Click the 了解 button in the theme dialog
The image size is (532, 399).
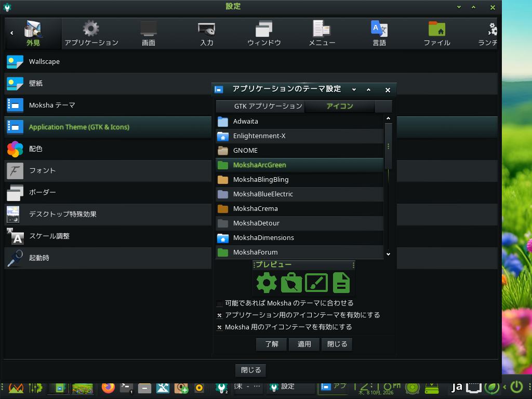click(272, 344)
